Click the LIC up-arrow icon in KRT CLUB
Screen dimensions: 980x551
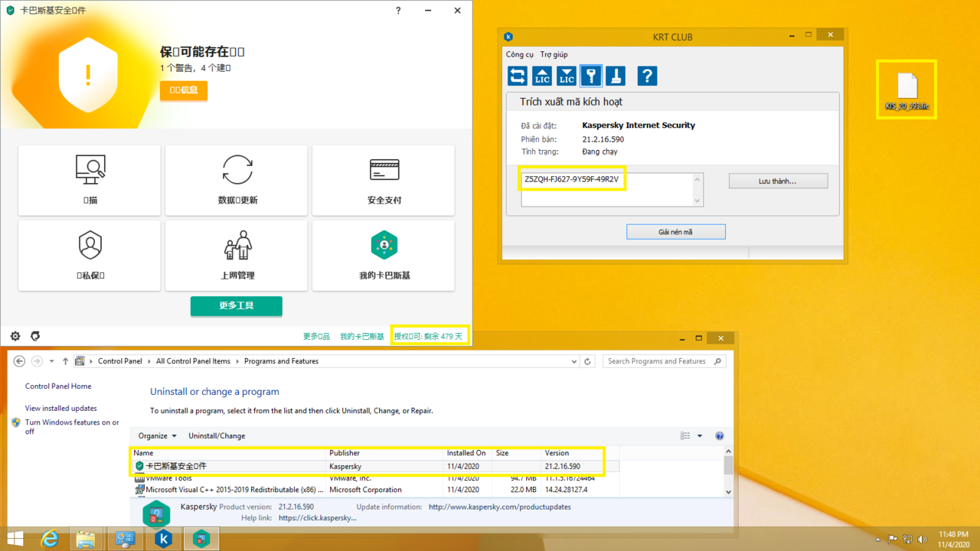(x=542, y=76)
